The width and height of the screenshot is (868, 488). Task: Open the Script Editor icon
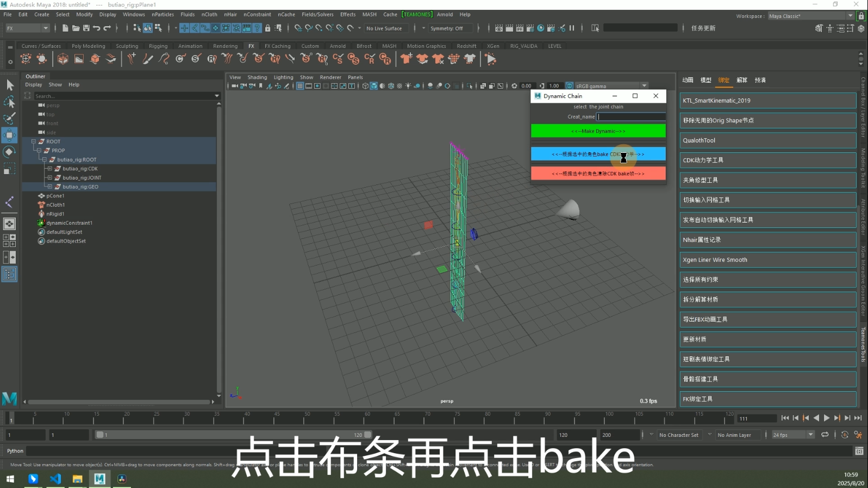pos(859,451)
